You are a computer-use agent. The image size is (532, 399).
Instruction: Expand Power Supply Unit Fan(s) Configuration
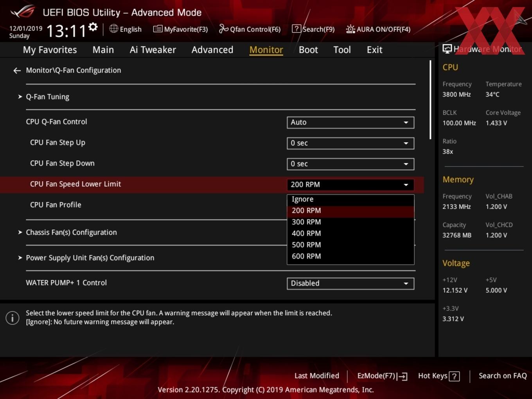pos(90,258)
